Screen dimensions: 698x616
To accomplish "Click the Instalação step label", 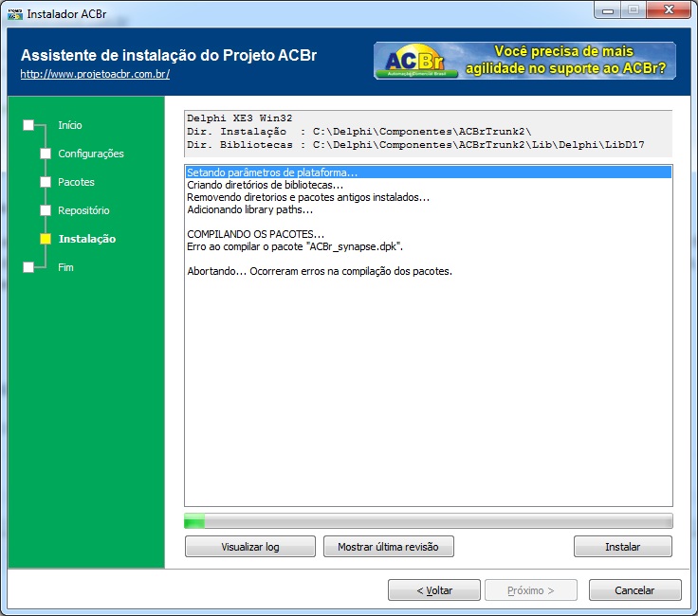I will point(87,239).
